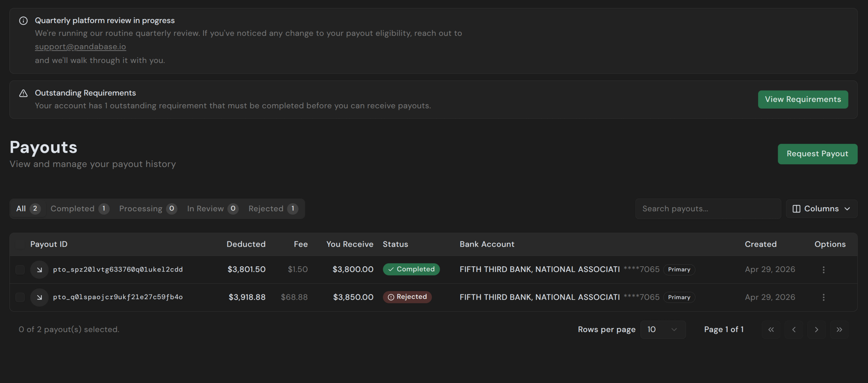The height and width of the screenshot is (383, 868).
Task: Go to the previous page of payouts
Action: pyautogui.click(x=794, y=330)
